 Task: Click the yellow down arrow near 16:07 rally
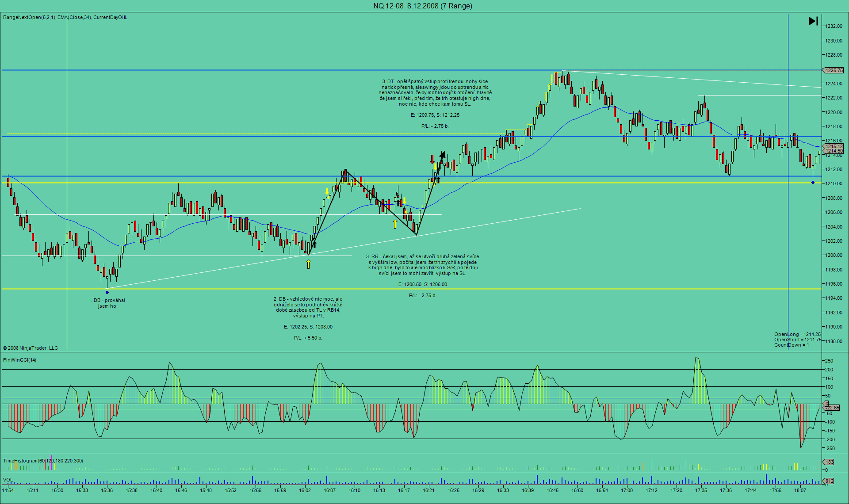[x=327, y=191]
